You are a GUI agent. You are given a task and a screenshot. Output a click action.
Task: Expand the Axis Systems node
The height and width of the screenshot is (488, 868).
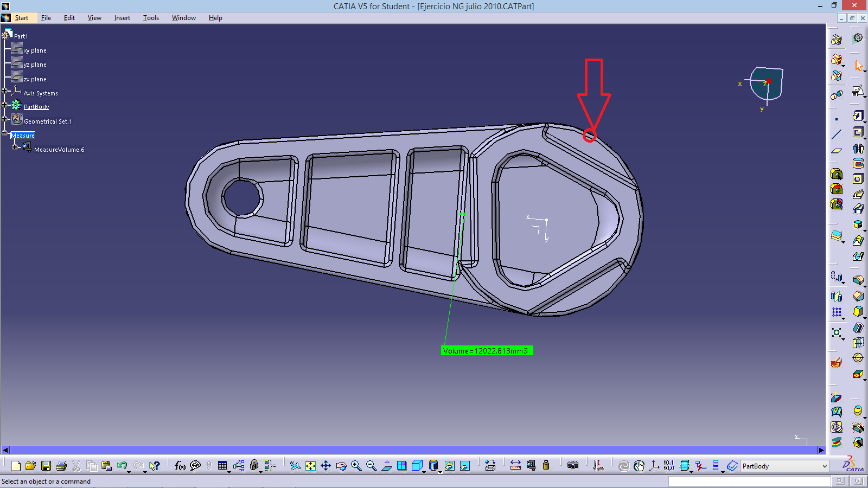[4, 91]
